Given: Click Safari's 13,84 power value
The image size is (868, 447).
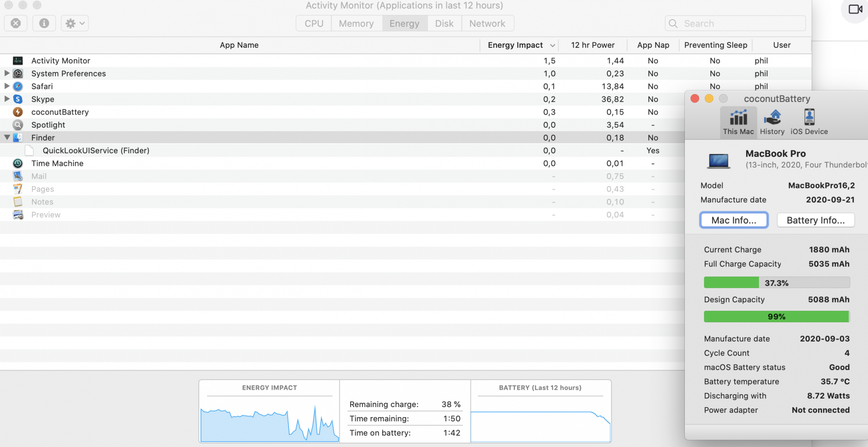Looking at the screenshot, I should click(612, 86).
